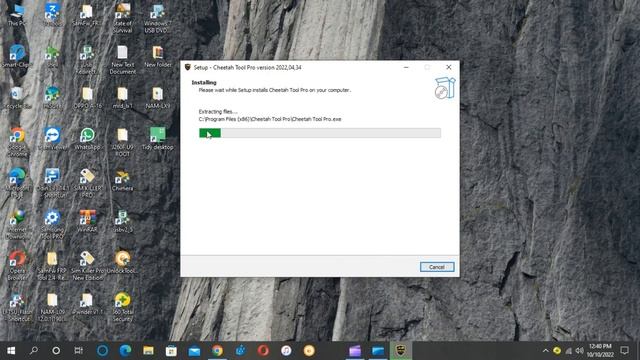The width and height of the screenshot is (640, 360).
Task: Open Samsung Tool PRO shortcut
Action: (x=52, y=224)
